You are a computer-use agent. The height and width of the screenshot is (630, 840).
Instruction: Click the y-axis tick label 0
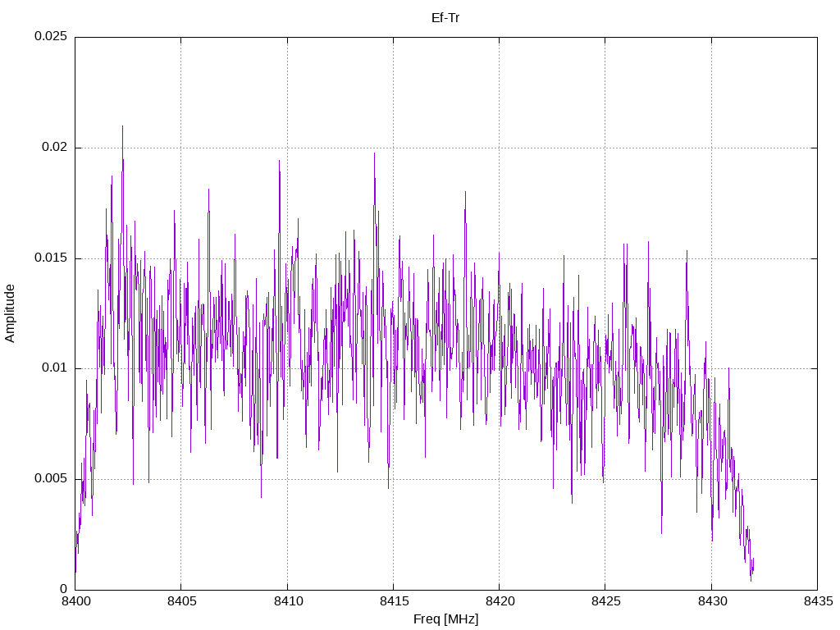64,589
